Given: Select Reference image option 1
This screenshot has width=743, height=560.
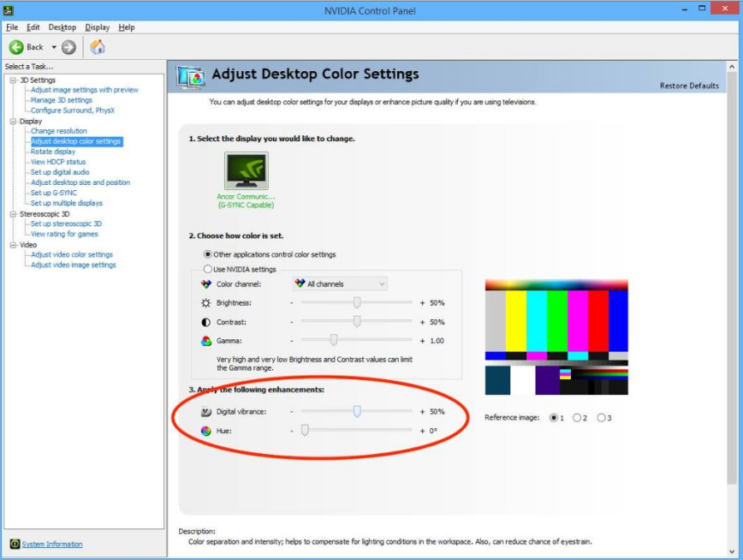Looking at the screenshot, I should pyautogui.click(x=554, y=418).
